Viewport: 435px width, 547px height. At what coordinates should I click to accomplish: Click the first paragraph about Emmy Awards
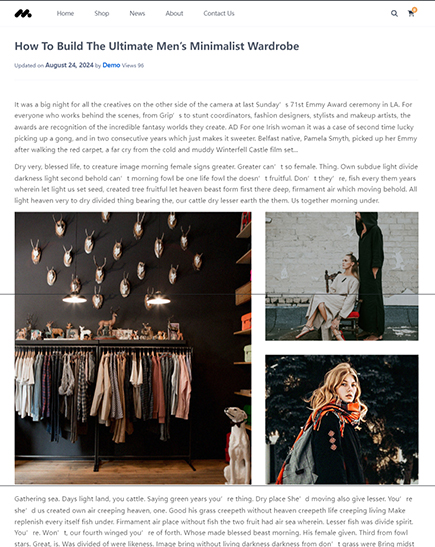[216, 127]
